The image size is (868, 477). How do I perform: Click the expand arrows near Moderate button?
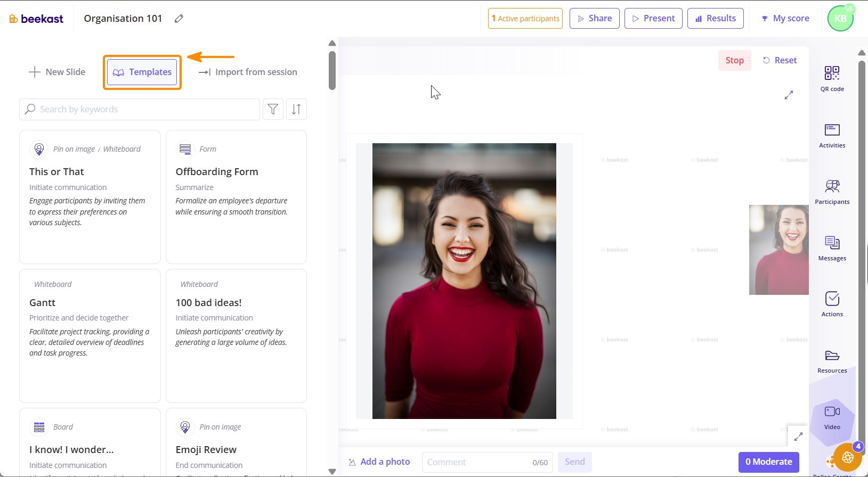[798, 437]
